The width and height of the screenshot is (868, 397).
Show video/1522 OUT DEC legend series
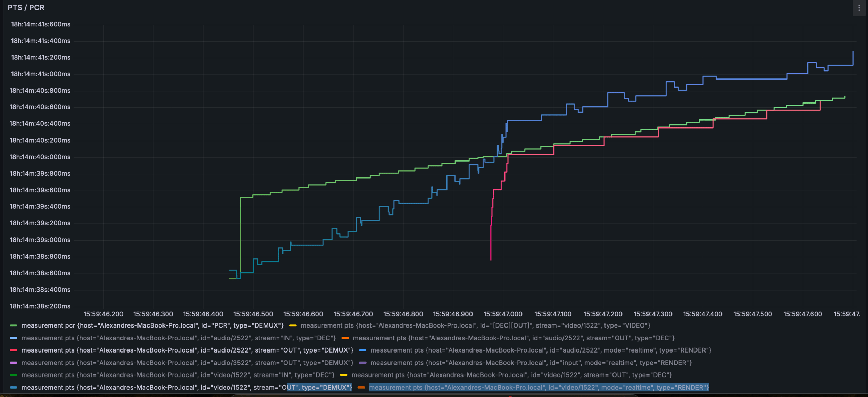(x=511, y=375)
